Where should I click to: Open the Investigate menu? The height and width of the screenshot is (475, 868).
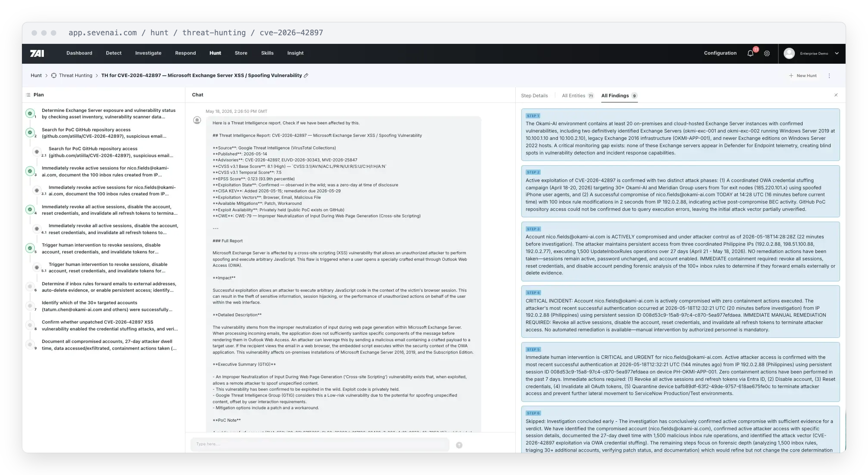(148, 53)
